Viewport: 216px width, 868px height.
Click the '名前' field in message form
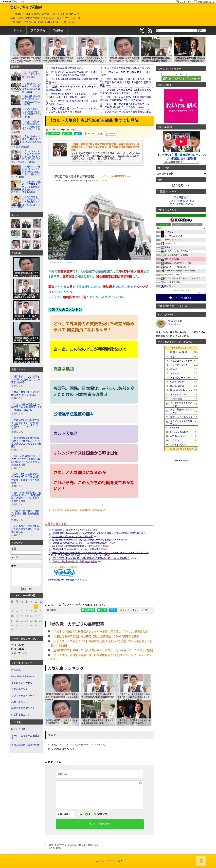point(26,553)
